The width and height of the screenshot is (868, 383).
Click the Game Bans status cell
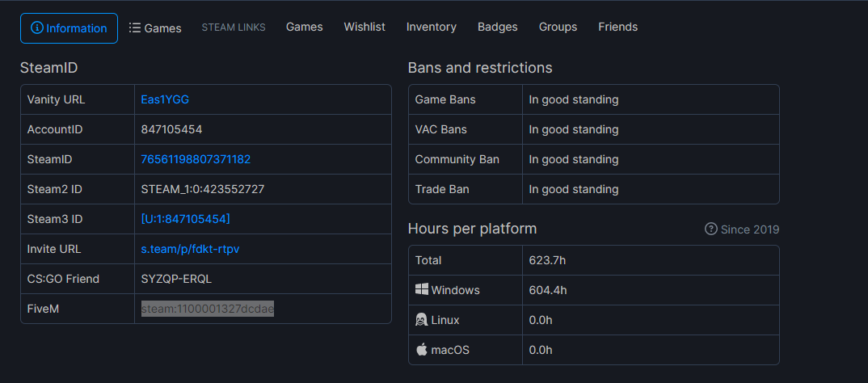[651, 99]
